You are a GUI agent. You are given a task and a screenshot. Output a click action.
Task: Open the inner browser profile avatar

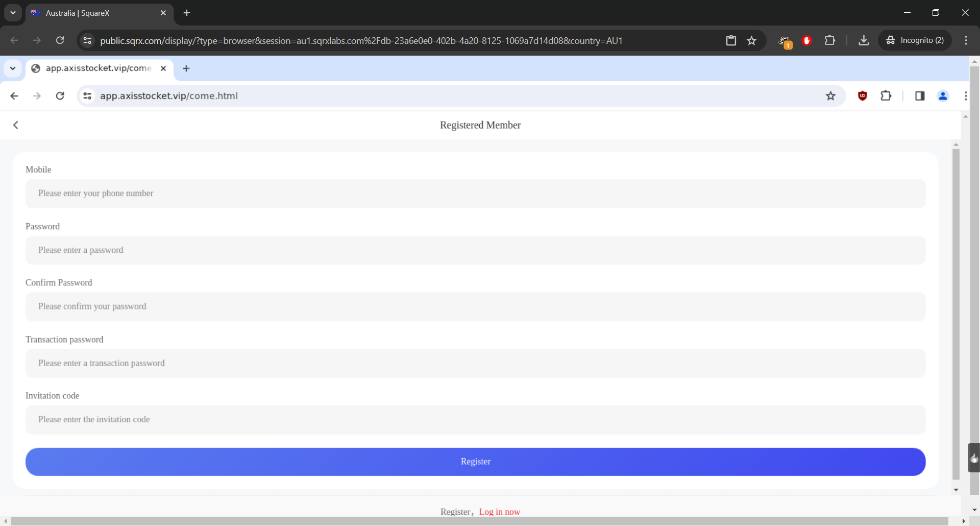943,96
